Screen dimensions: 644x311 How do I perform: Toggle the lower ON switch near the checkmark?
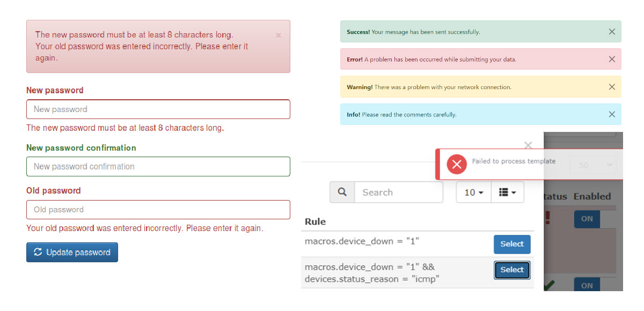coord(587,286)
